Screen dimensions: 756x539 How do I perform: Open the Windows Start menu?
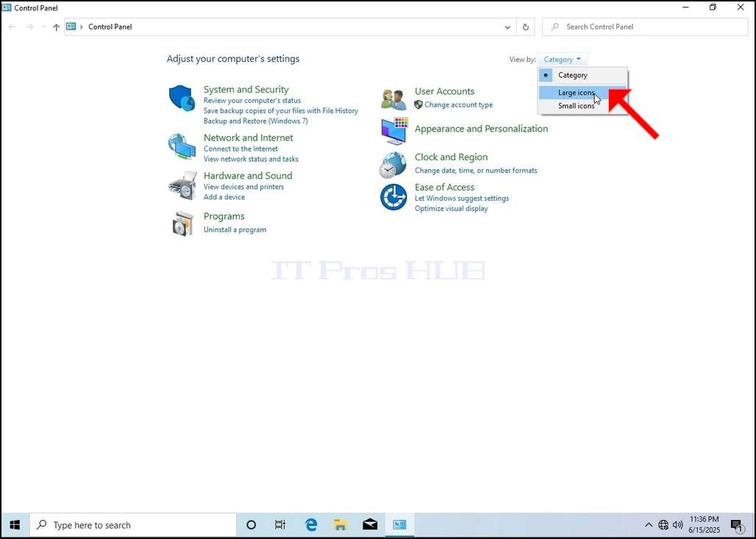pos(15,525)
